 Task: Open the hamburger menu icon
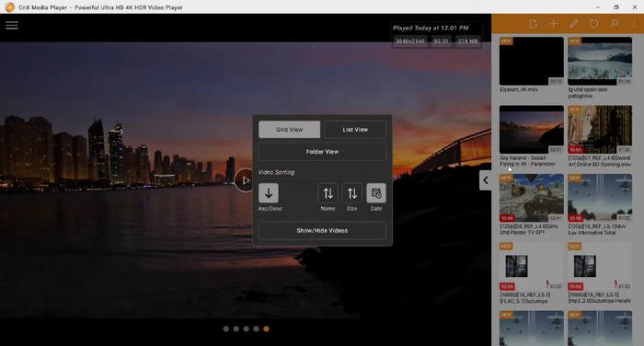click(11, 26)
